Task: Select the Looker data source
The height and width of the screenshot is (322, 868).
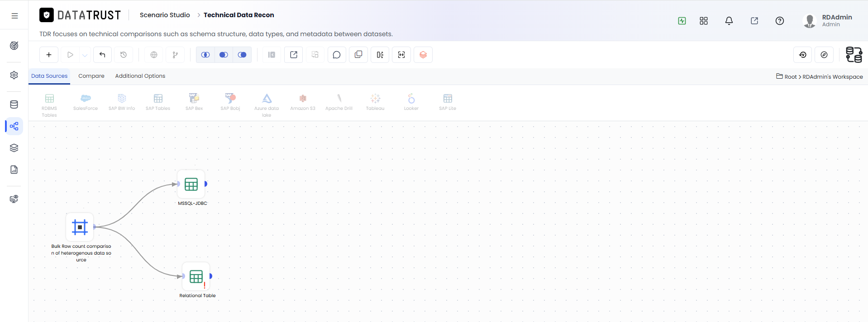Action: pos(411,102)
